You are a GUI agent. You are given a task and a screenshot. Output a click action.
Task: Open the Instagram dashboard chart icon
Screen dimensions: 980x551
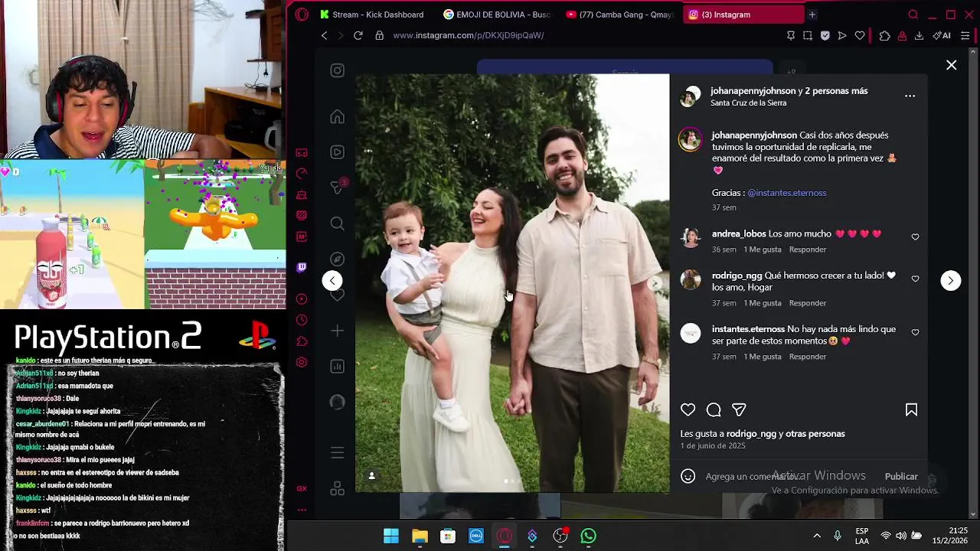pos(337,367)
